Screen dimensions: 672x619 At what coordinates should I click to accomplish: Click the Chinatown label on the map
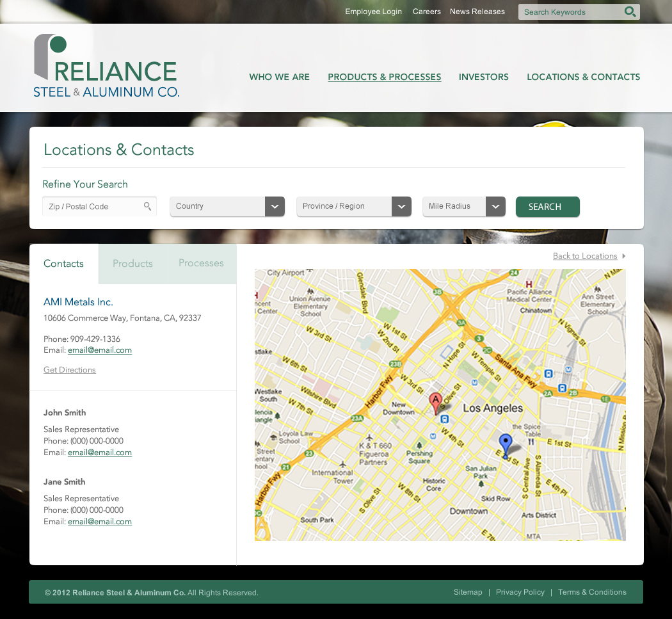click(x=536, y=310)
